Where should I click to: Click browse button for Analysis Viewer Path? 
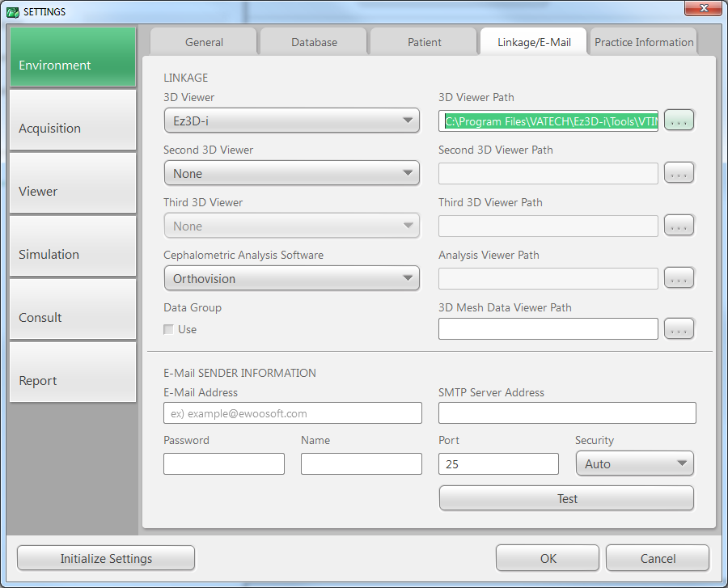coord(679,278)
